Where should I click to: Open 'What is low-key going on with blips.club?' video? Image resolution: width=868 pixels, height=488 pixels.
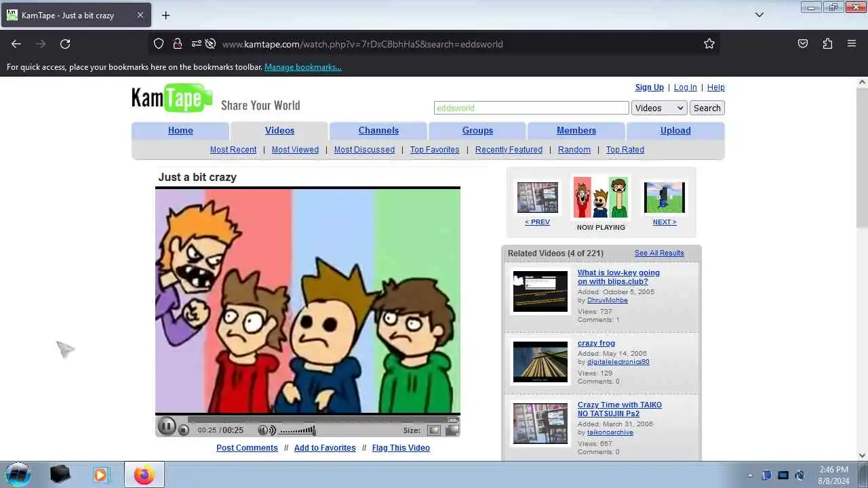coord(618,277)
